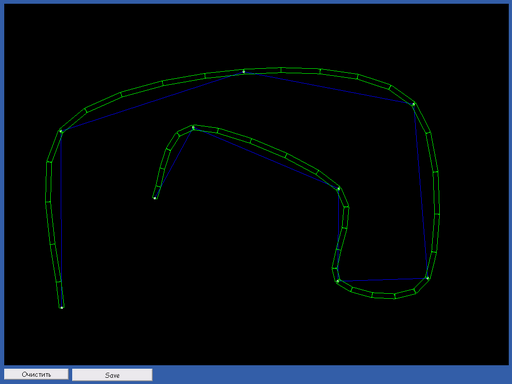Viewport: 512px width, 384px height.
Task: Select the vertex atop the long vertical blue line
Action: point(61,132)
